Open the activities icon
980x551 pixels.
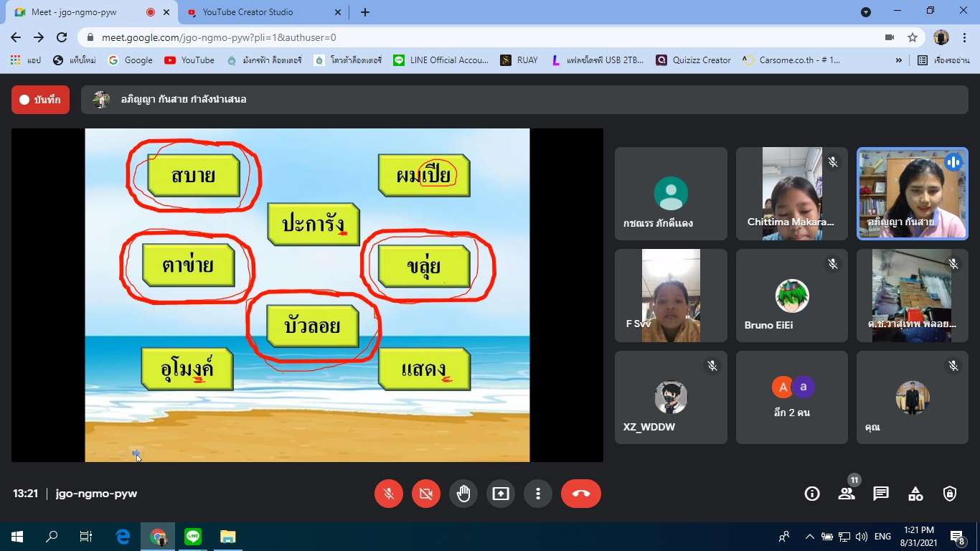pos(915,494)
